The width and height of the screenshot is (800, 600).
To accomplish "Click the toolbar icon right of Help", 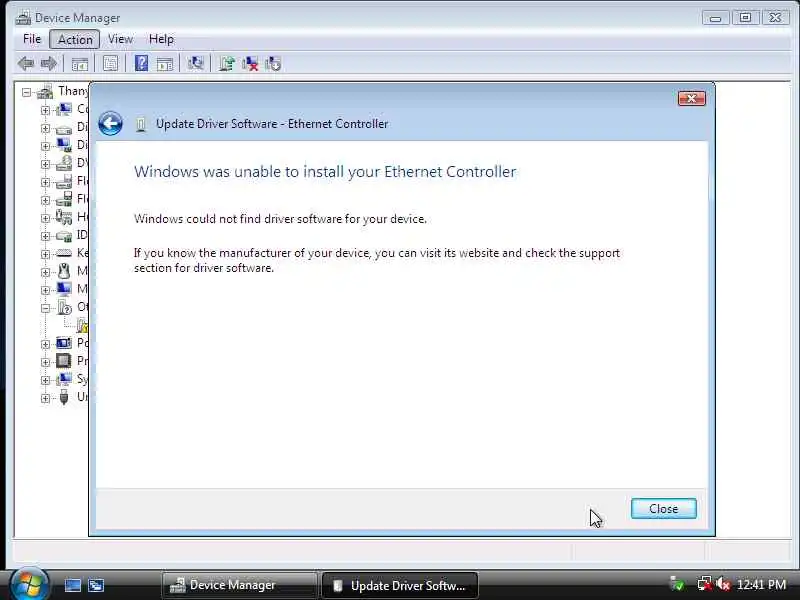I will [164, 64].
